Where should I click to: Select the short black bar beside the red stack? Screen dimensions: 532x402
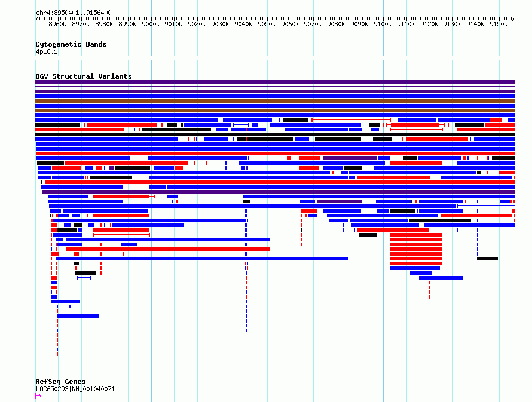coord(368,235)
